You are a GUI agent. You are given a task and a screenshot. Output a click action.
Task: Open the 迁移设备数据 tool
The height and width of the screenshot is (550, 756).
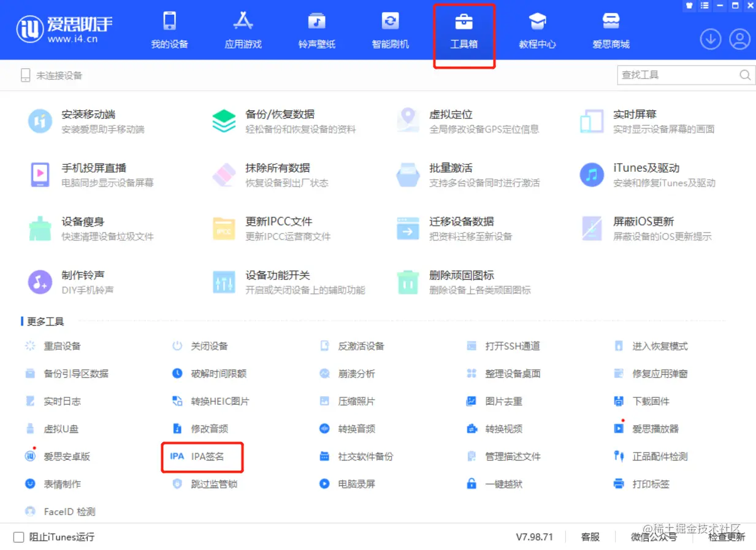coord(454,228)
